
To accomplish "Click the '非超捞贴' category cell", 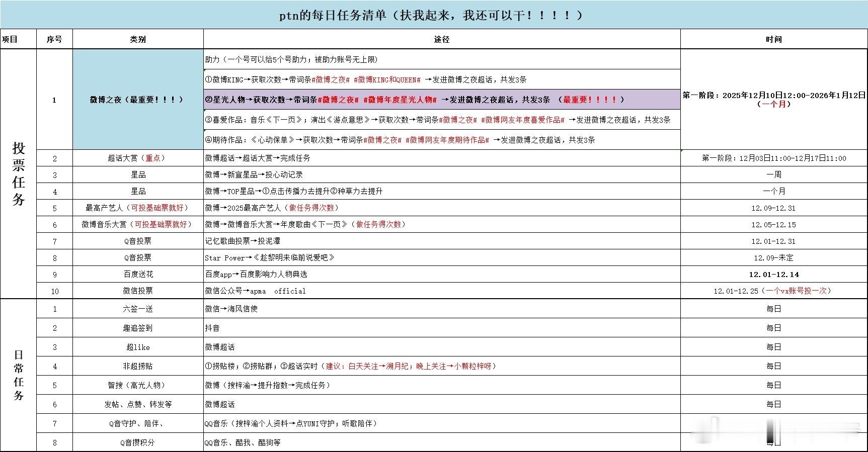I will click(x=138, y=366).
